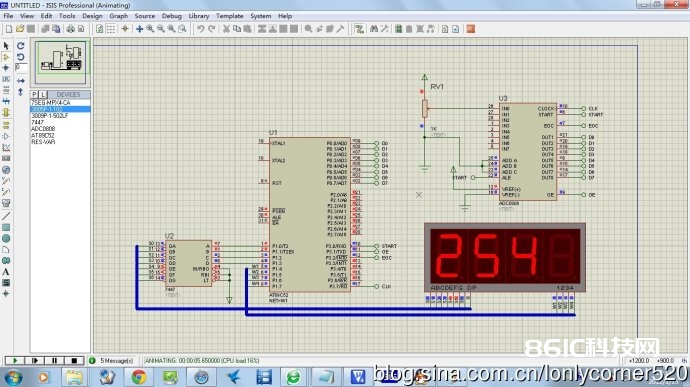Toggle wire auto-router icon
This screenshot has width=690, height=387.
click(x=360, y=29)
